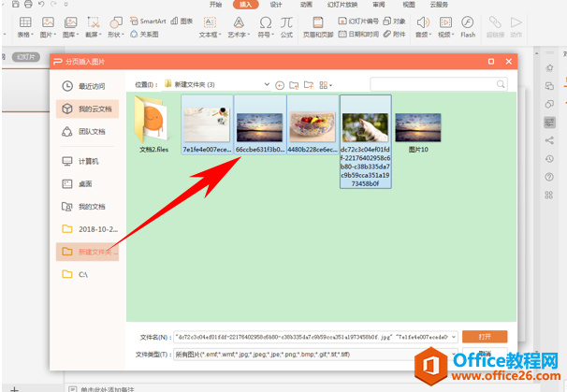This screenshot has width=567, height=392.
Task: Expand the 文件名 filename combo box
Action: (454, 337)
